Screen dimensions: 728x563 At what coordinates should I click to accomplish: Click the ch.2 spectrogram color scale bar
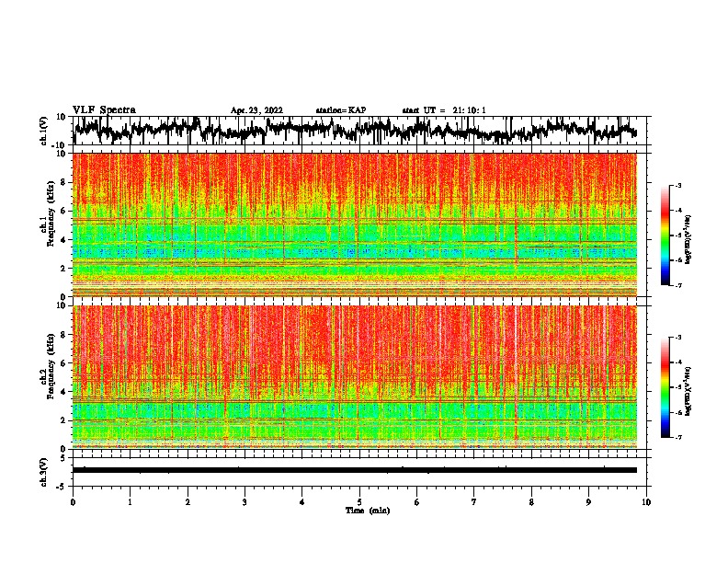pyautogui.click(x=665, y=387)
